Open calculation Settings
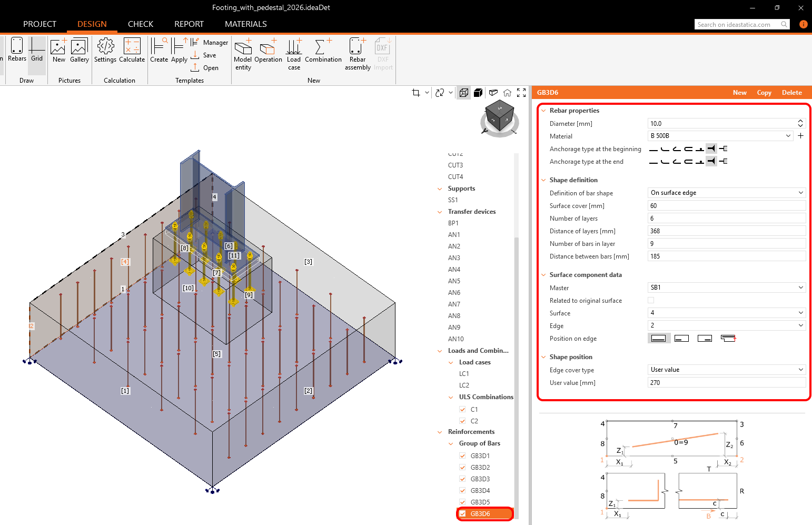Viewport: 812px width, 525px height. 105,50
